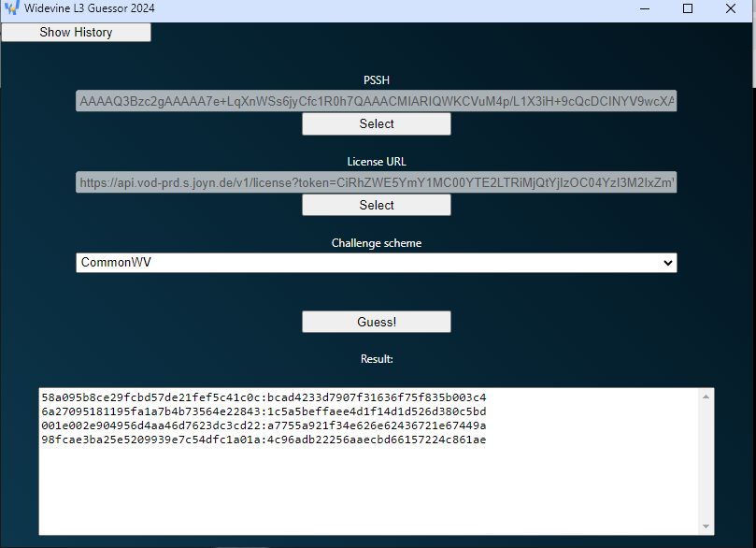
Task: Click the key line starting with 58a095b8
Action: pyautogui.click(x=264, y=397)
